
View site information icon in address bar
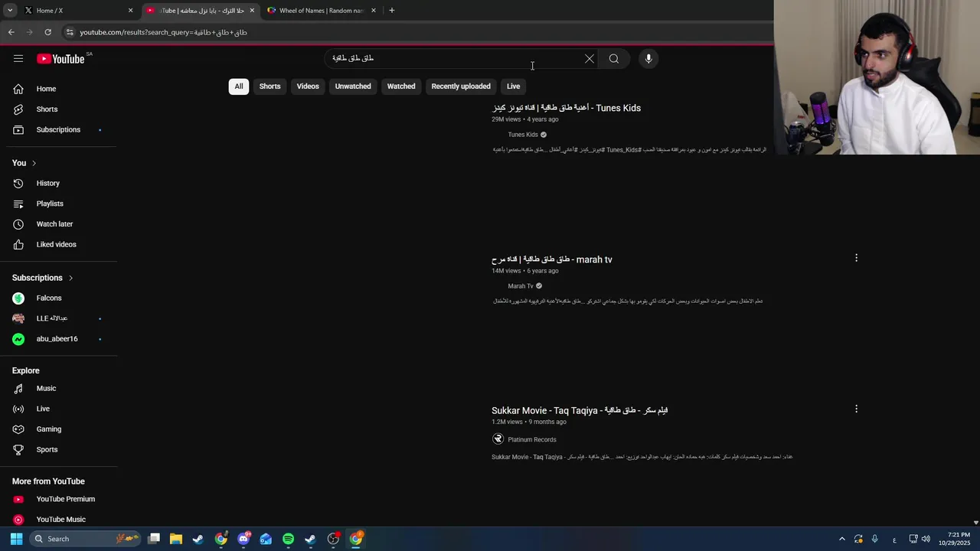point(70,32)
